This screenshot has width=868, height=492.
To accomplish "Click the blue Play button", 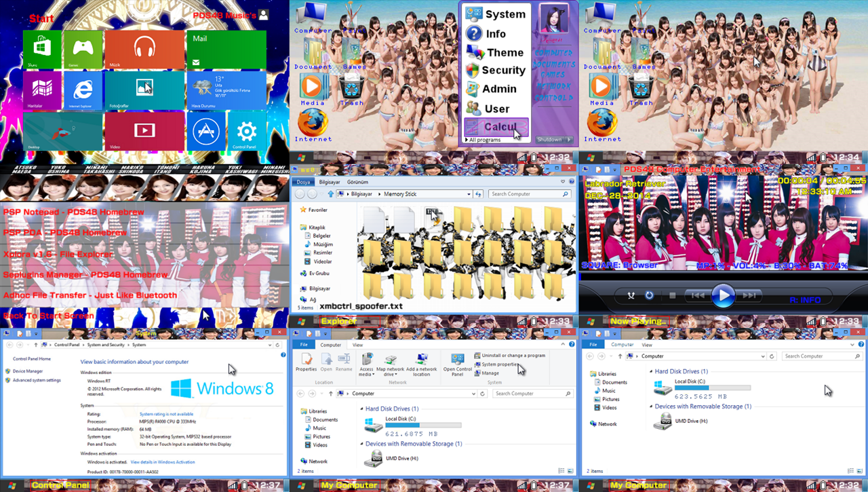I will [724, 296].
